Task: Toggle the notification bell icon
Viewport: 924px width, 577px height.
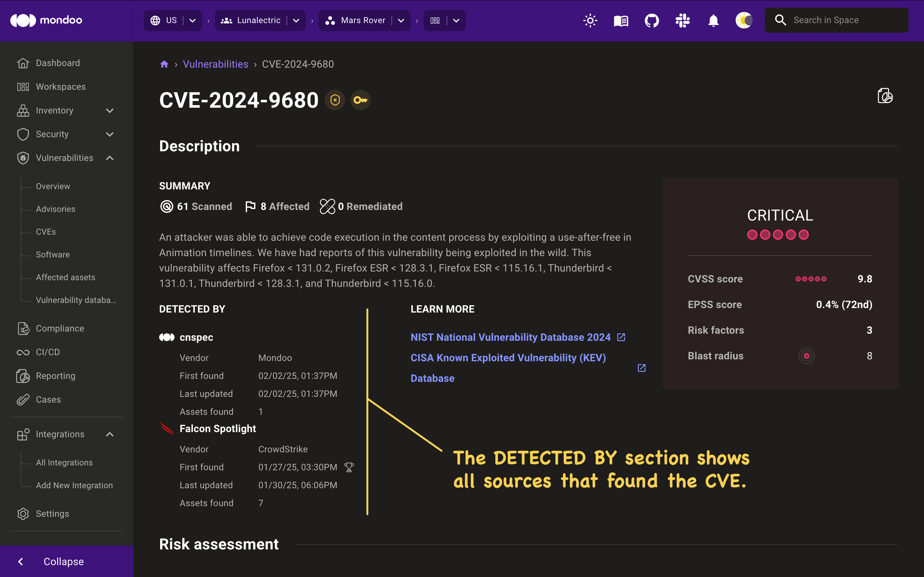Action: click(713, 20)
